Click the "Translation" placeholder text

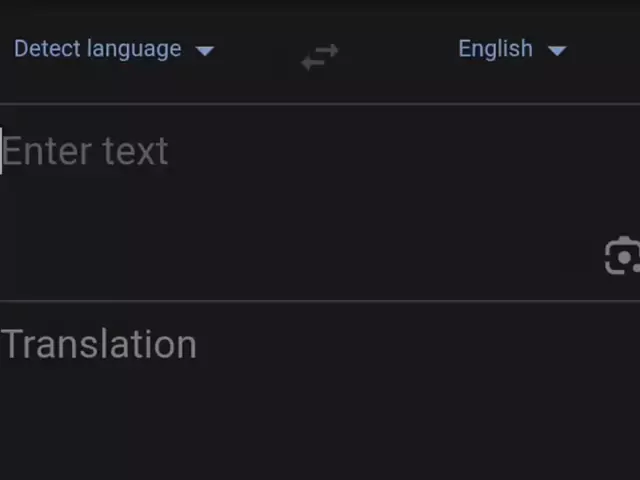(99, 345)
